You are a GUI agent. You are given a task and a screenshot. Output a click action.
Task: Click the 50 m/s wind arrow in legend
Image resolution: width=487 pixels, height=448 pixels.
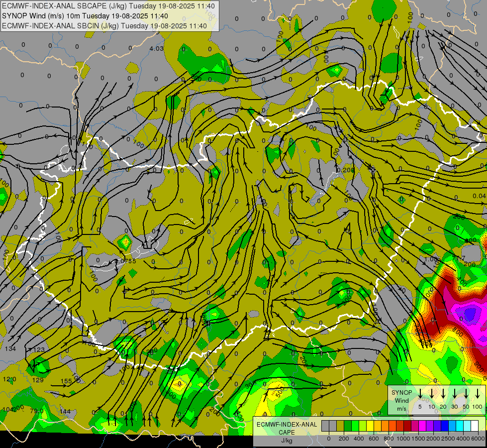click(466, 393)
